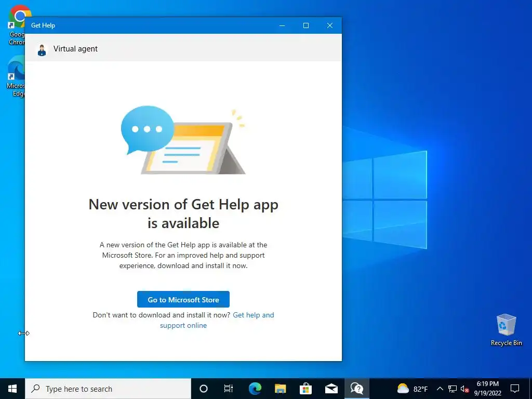
Task: Select the Microsoft Edge desktop shortcut
Action: pos(16,76)
